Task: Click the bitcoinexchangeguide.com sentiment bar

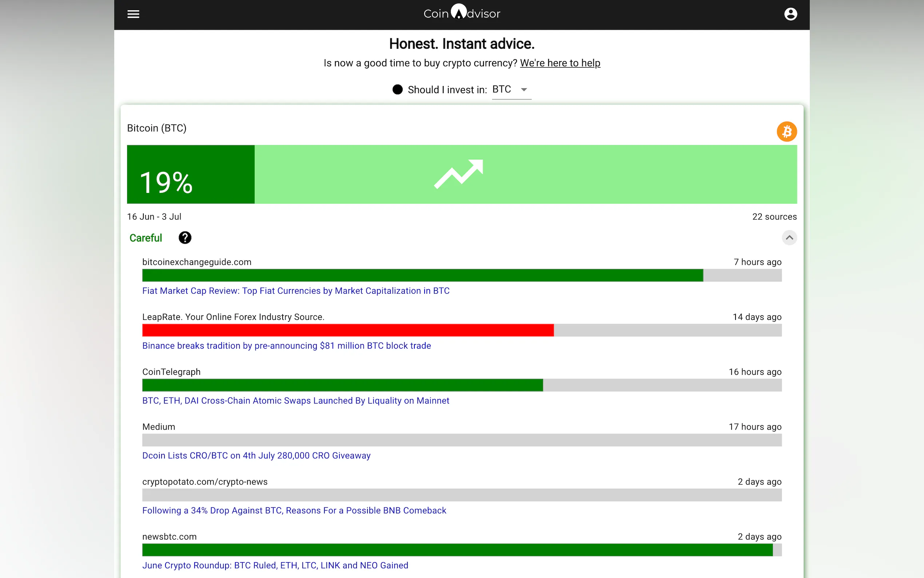Action: [462, 275]
